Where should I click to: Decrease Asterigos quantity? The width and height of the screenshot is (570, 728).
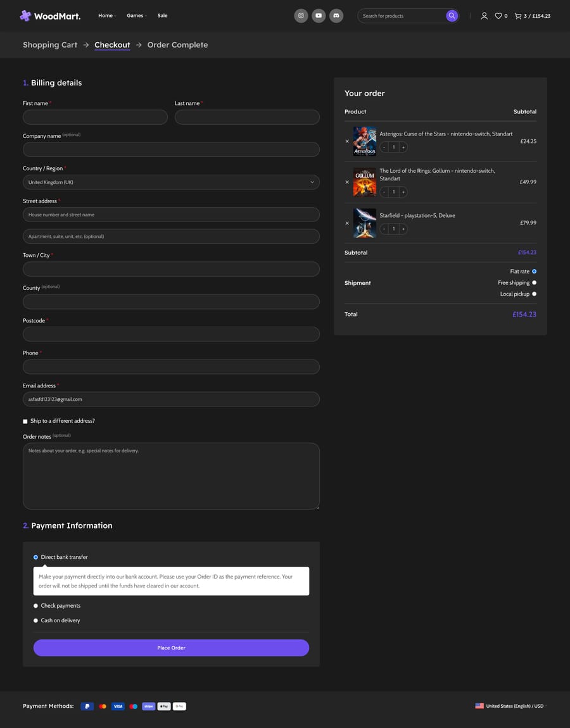384,147
